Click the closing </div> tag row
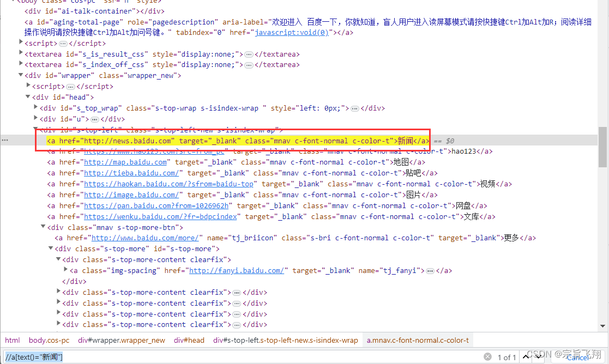This screenshot has height=364, width=609. [x=74, y=282]
